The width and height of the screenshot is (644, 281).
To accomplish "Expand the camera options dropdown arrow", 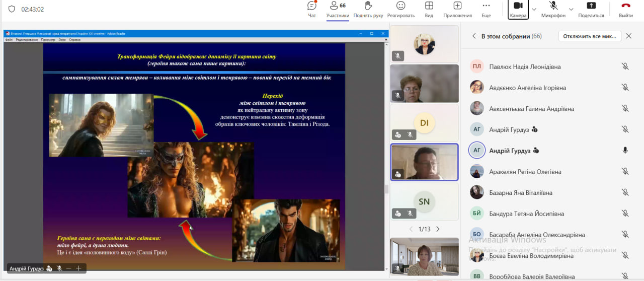I will [x=534, y=9].
